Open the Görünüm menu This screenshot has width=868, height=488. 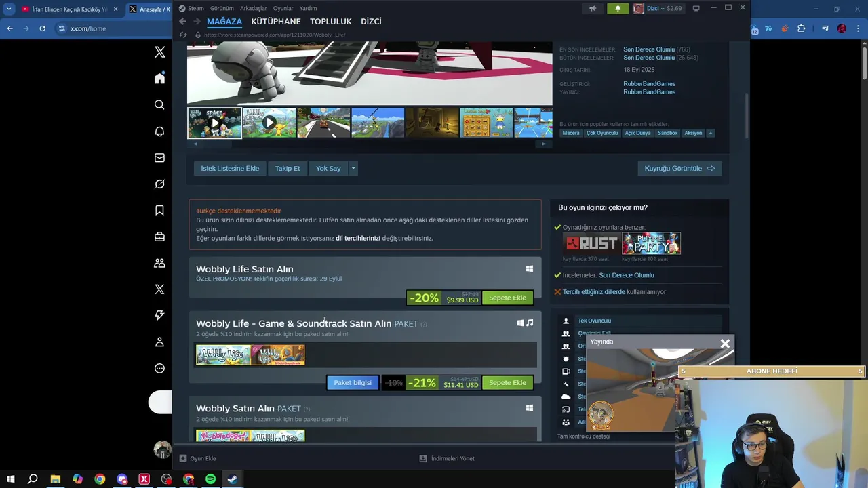(222, 8)
